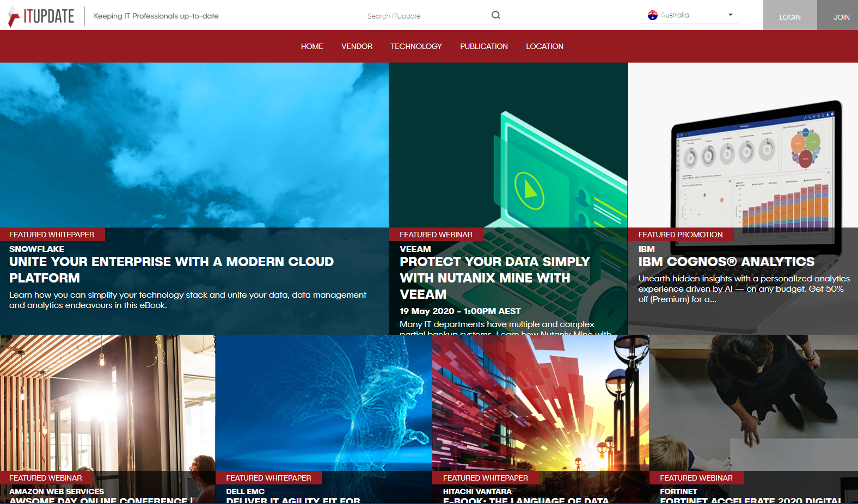Viewport: 858px width, 504px height.
Task: Click the search magnifier icon
Action: click(x=495, y=15)
